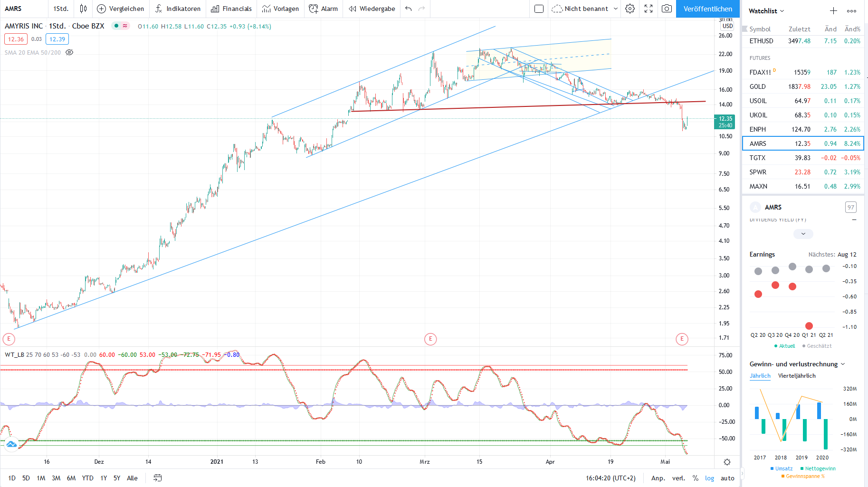Toggle visibility of SMA 20 EMA indicator

(x=69, y=52)
